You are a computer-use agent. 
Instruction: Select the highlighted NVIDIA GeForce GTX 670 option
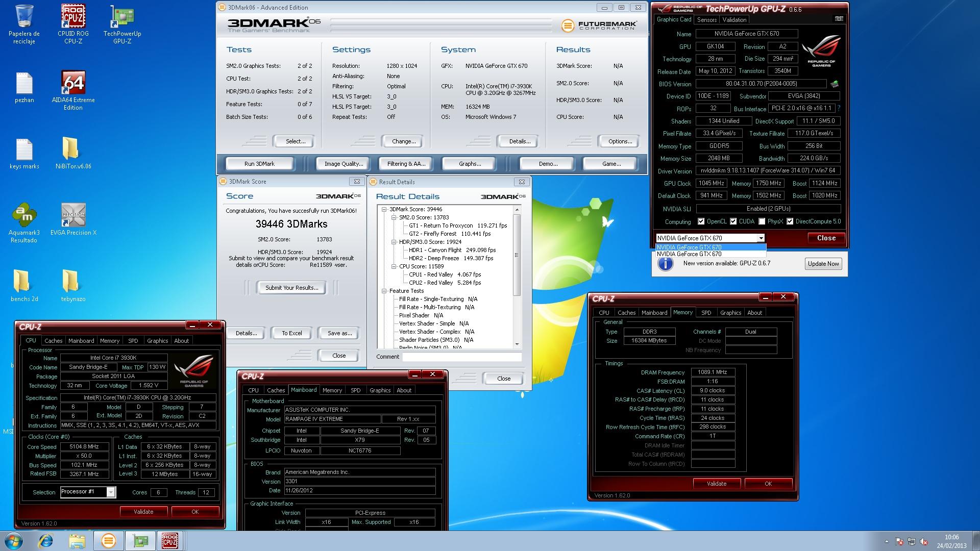(x=710, y=247)
